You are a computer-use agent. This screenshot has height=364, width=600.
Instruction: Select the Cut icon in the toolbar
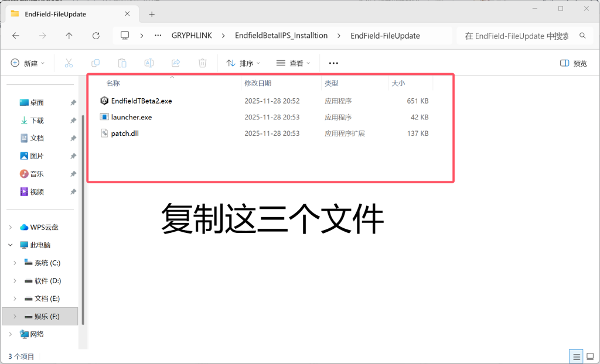(69, 63)
